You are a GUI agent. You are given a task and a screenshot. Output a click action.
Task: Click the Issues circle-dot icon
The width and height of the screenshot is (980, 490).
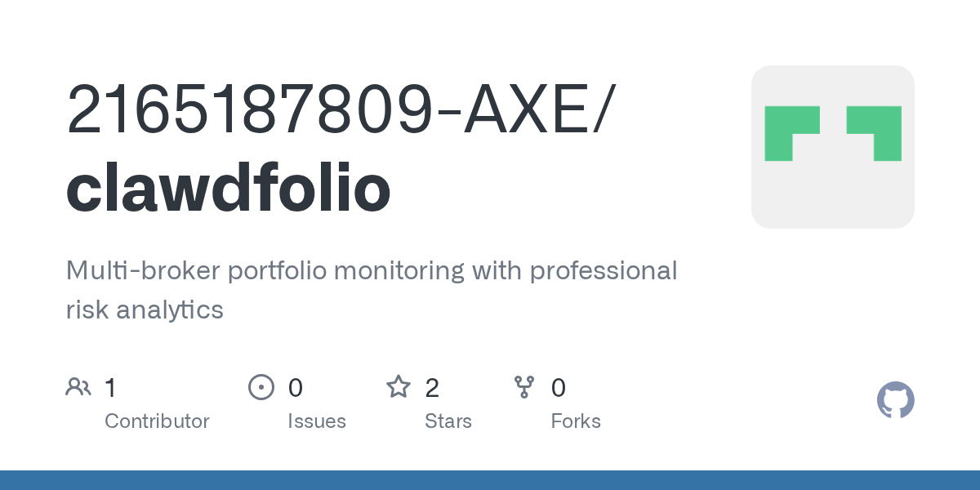tap(261, 387)
